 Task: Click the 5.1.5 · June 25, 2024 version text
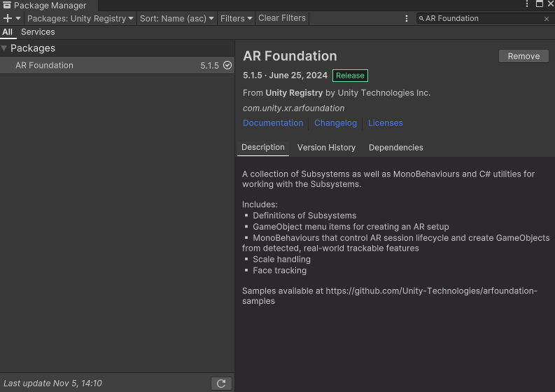coord(286,76)
